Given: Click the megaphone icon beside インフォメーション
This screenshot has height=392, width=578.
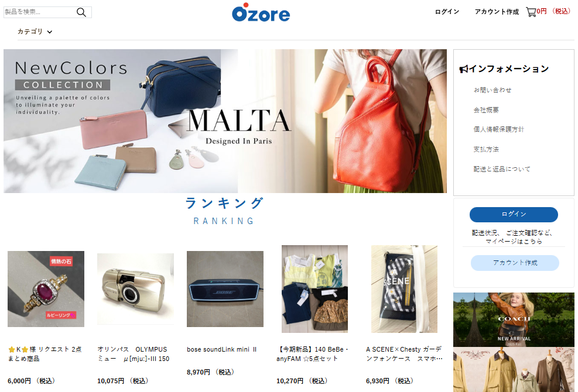Looking at the screenshot, I should tap(463, 69).
